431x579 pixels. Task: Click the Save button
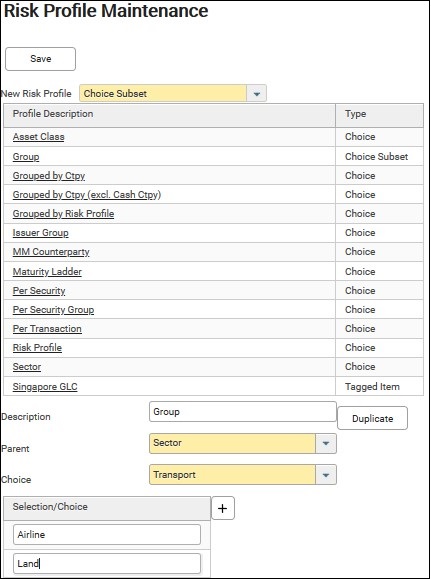40,59
